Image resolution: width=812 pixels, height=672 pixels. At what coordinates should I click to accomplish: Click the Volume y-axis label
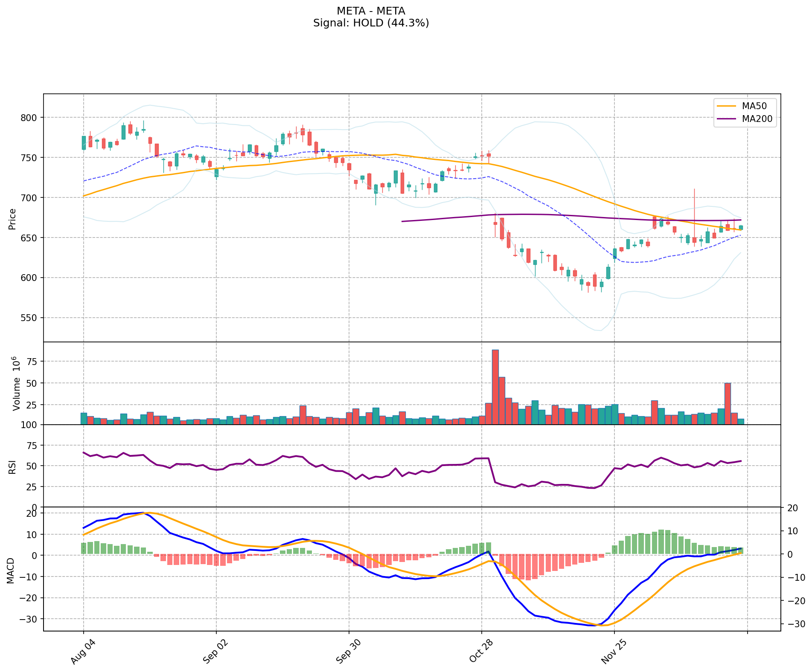(x=16, y=383)
